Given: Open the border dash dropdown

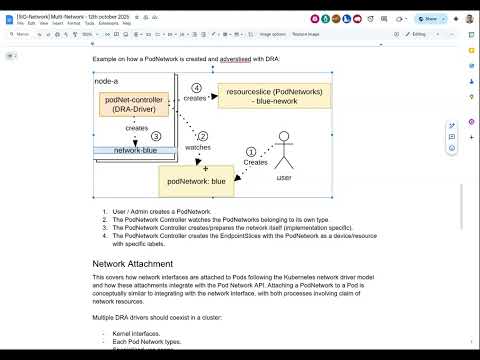Looking at the screenshot, I should (238, 34).
